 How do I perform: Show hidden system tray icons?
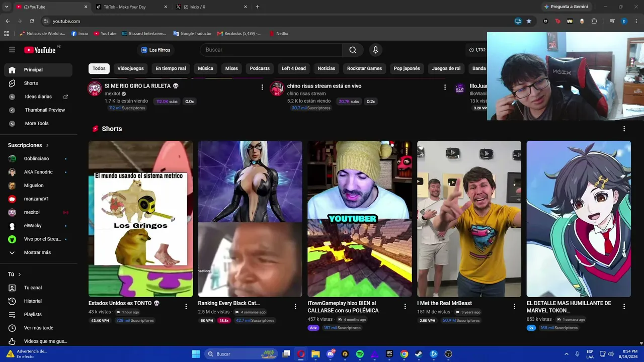click(567, 354)
